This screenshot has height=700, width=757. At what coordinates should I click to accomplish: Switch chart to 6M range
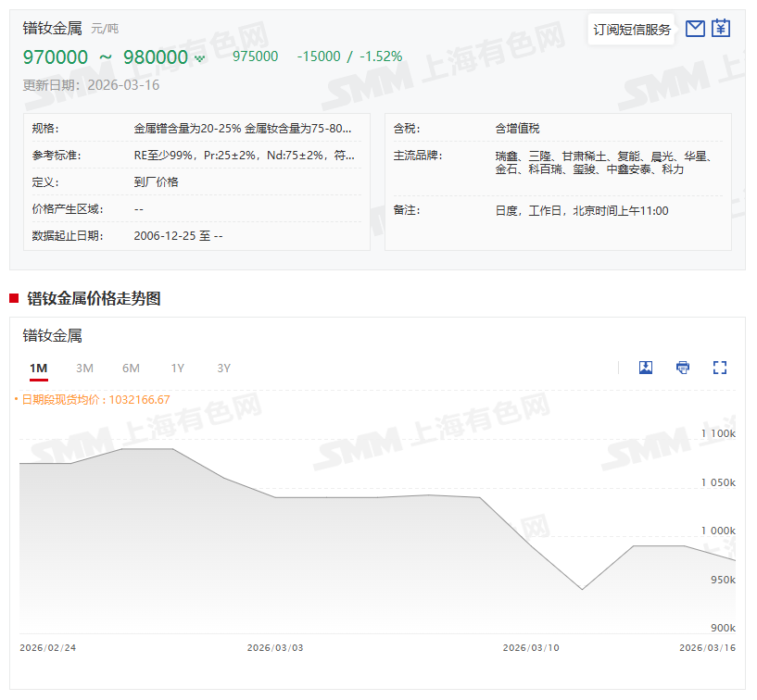click(x=131, y=369)
